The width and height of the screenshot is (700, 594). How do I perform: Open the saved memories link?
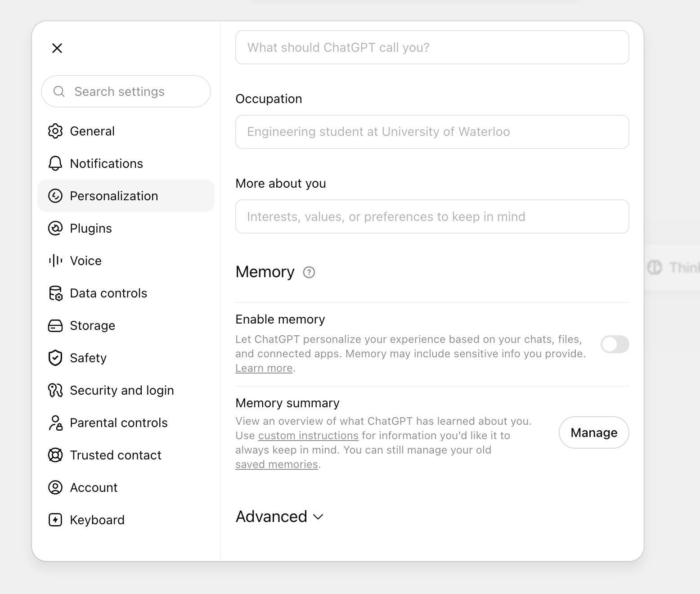[x=277, y=464]
